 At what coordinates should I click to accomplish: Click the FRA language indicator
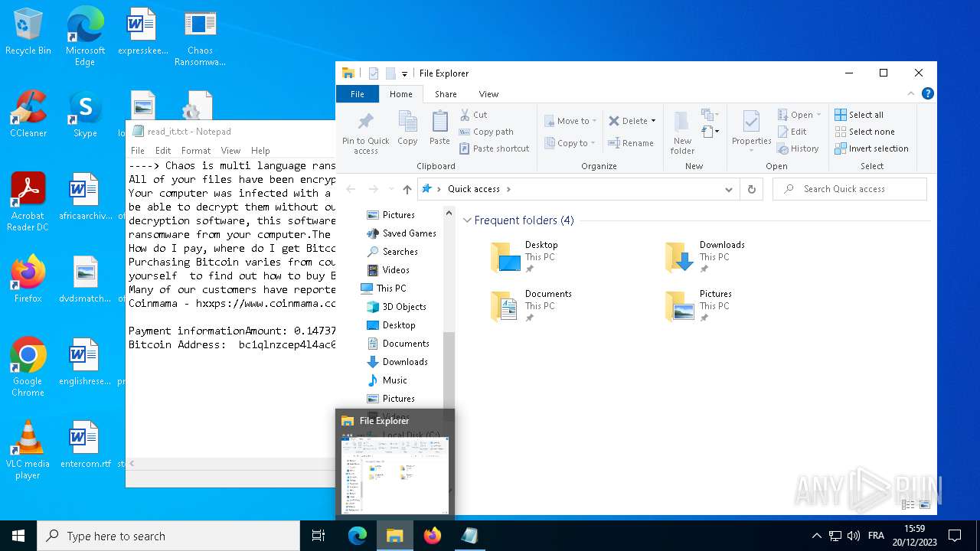coord(877,536)
